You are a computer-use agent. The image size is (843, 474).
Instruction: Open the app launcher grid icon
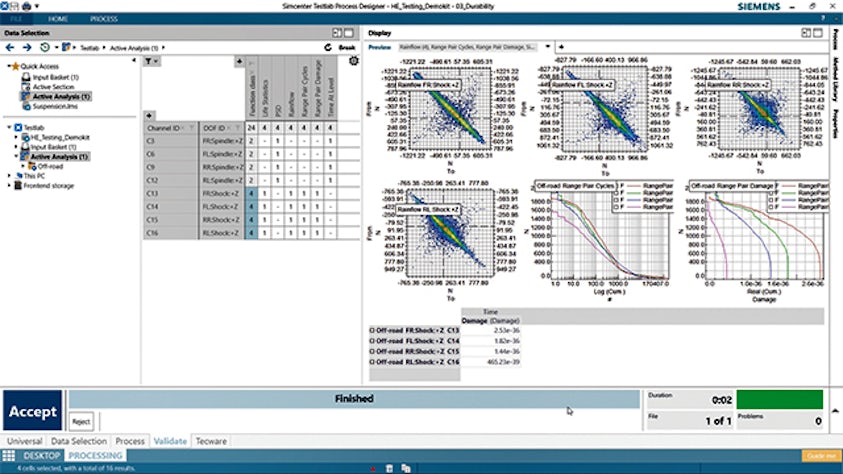click(x=9, y=456)
